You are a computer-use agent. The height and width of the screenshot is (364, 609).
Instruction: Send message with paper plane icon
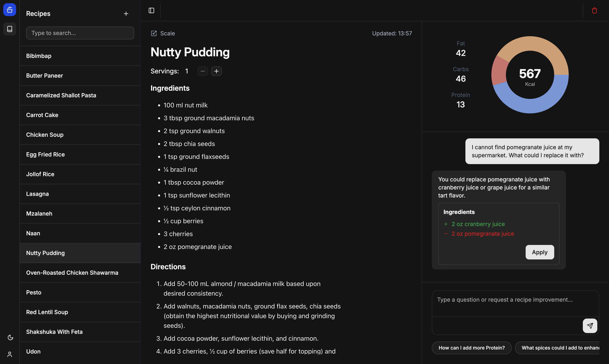click(590, 326)
